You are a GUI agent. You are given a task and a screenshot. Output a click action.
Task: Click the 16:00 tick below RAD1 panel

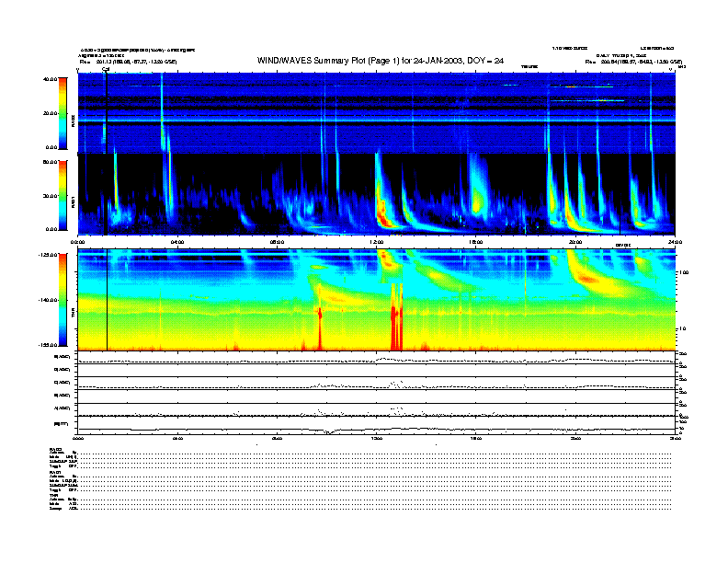click(x=476, y=242)
